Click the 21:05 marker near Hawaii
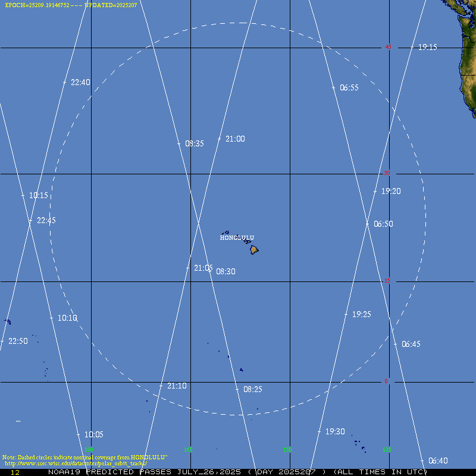The width and height of the screenshot is (476, 476). coord(203,268)
